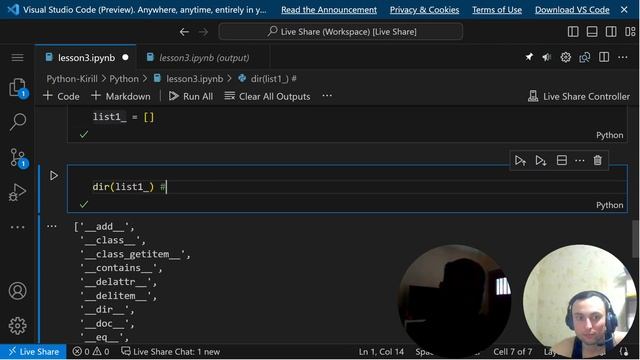Click Run All in notebook toolbar
Image resolution: width=640 pixels, height=360 pixels.
coord(191,96)
